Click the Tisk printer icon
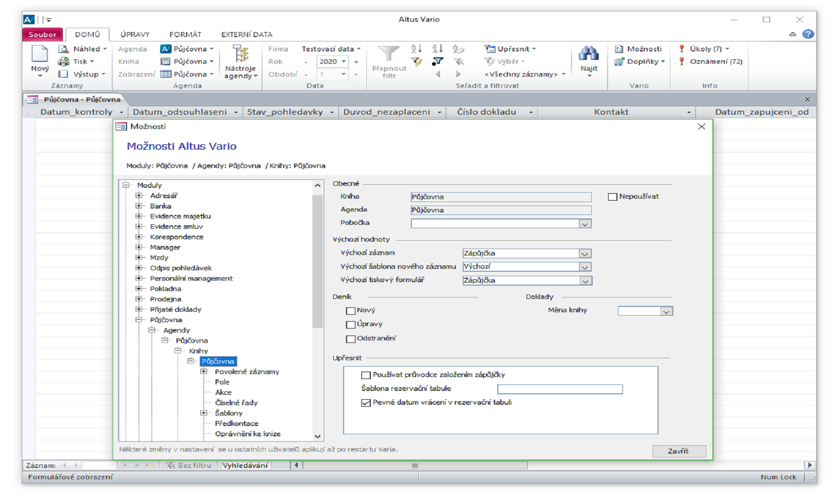This screenshot has height=504, width=835. coord(63,61)
